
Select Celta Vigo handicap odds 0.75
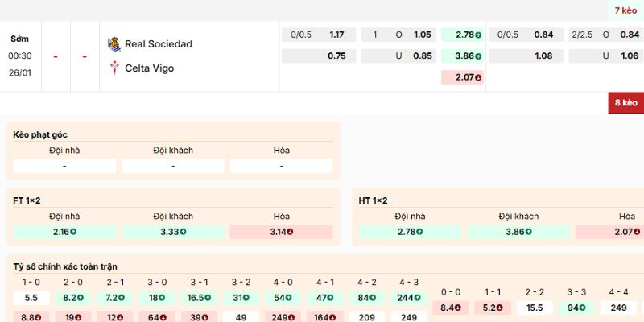tap(336, 56)
